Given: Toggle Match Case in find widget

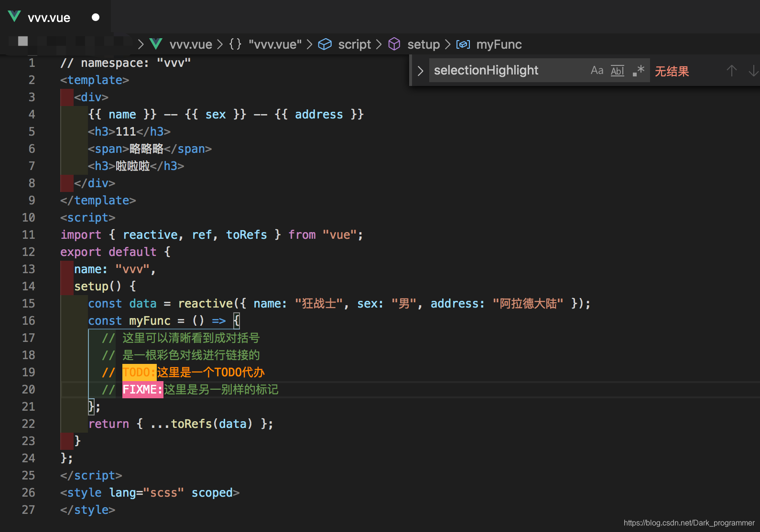Looking at the screenshot, I should coord(597,71).
